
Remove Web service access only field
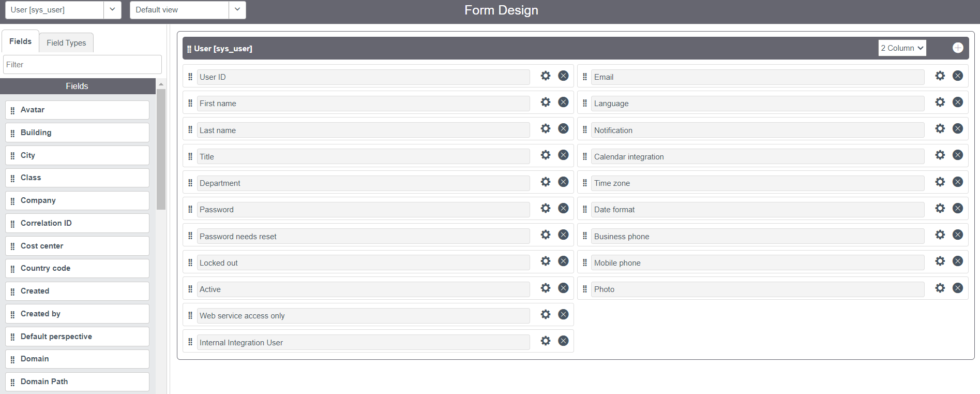(563, 314)
